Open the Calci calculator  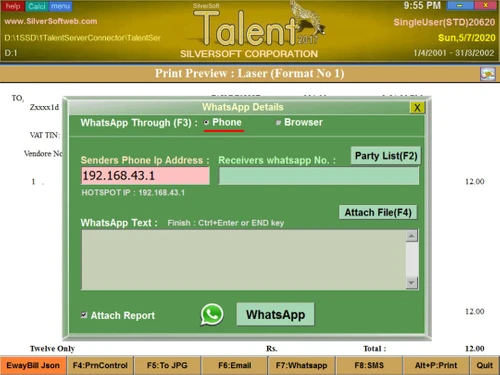[x=37, y=6]
